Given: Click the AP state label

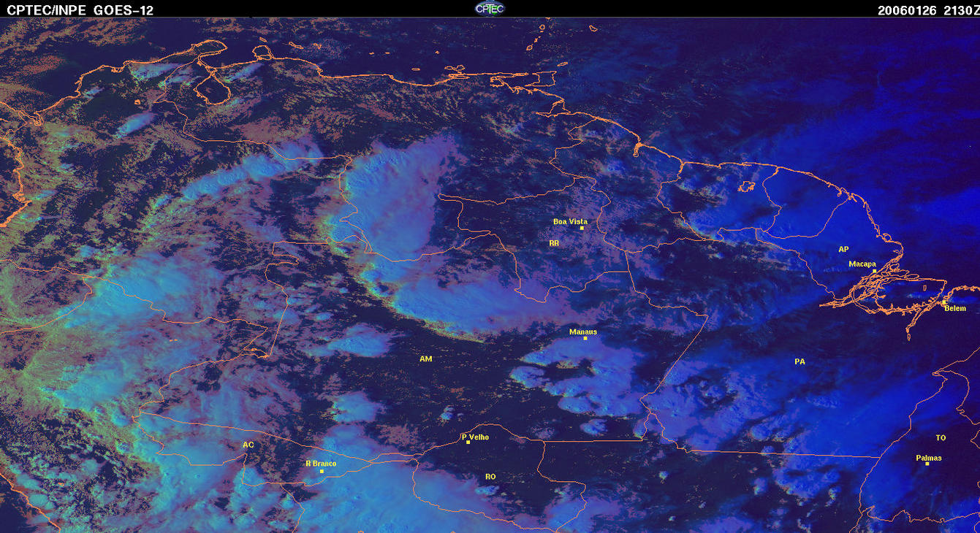Looking at the screenshot, I should pos(843,250).
